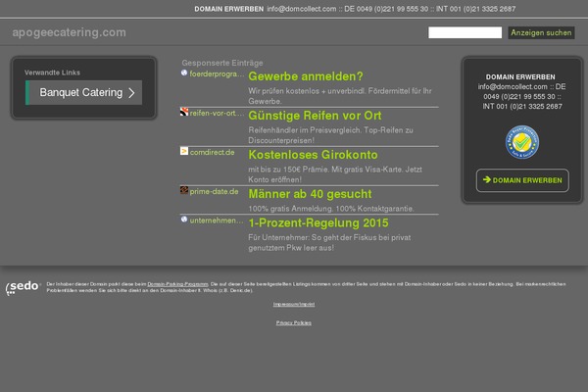588x392 pixels.
Task: Click the Sedo logo in the footer
Action: point(23,288)
